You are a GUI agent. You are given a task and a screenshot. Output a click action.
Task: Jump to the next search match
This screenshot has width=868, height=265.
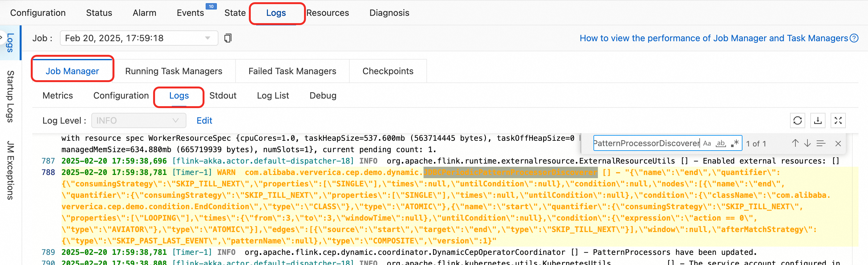click(x=807, y=144)
